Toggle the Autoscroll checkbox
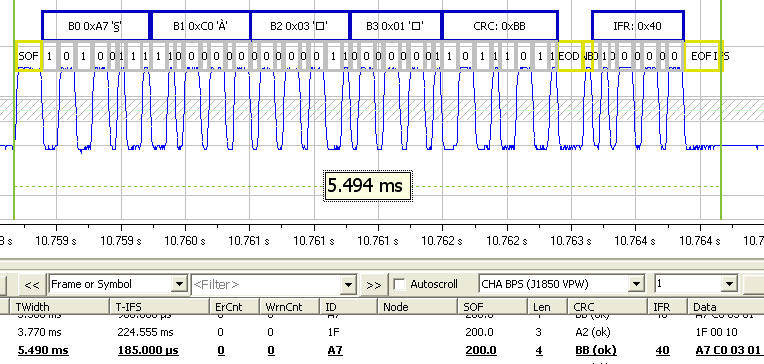This screenshot has width=764, height=364. [x=400, y=284]
